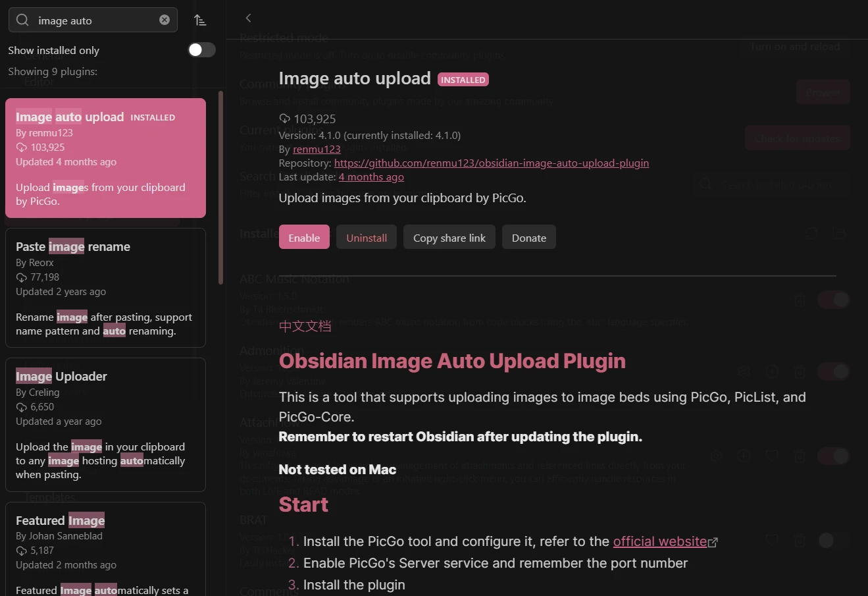Click Browse button in background settings

(823, 92)
